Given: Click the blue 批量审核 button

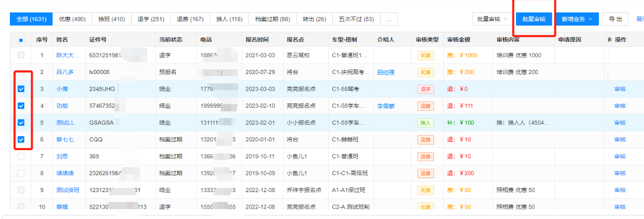Looking at the screenshot, I should coord(534,19).
